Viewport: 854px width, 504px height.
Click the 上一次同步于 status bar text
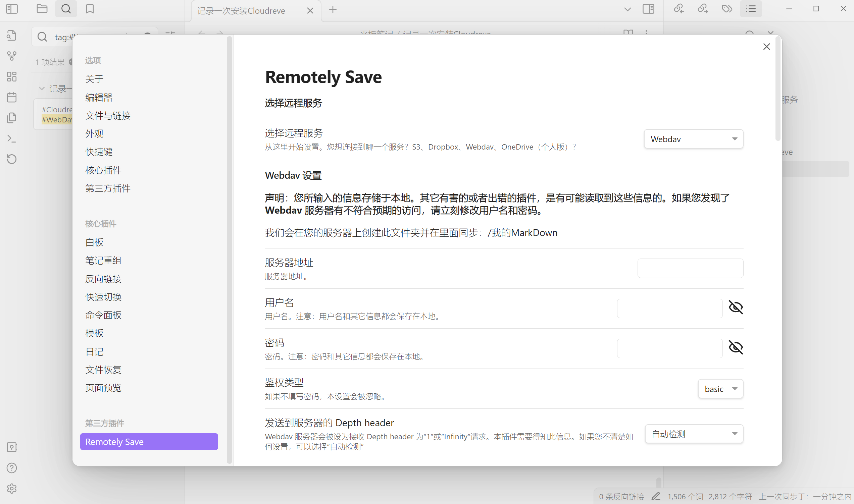pyautogui.click(x=805, y=497)
